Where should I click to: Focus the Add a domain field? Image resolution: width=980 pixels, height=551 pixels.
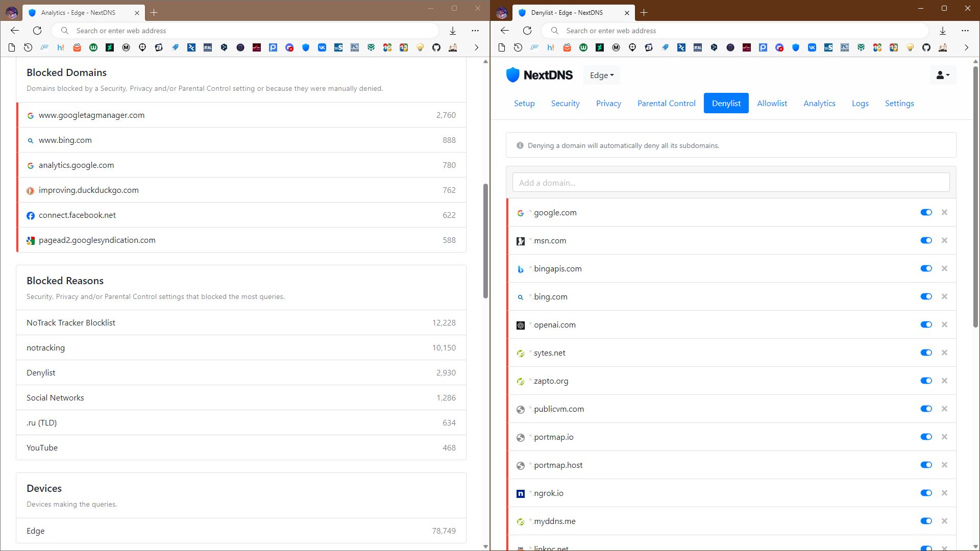pyautogui.click(x=730, y=183)
